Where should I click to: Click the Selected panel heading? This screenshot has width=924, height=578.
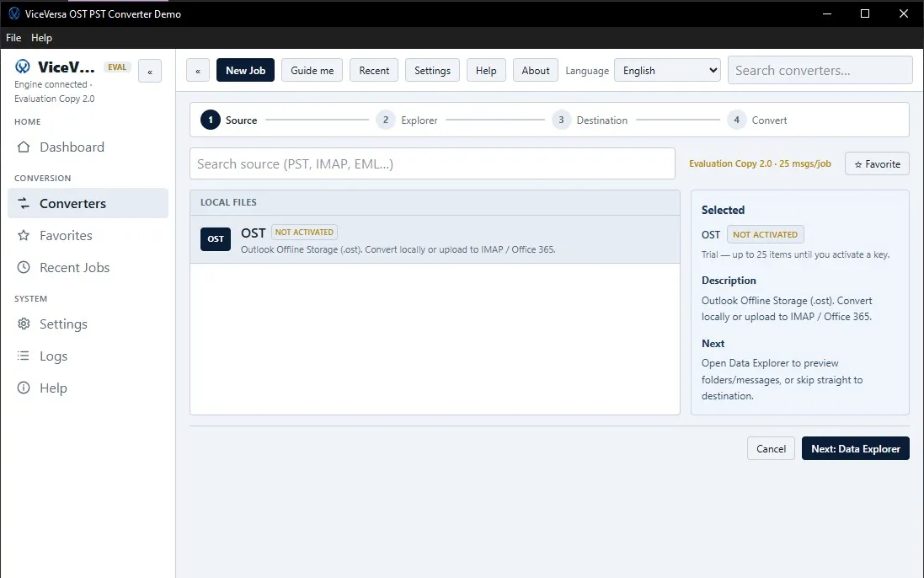click(x=723, y=210)
